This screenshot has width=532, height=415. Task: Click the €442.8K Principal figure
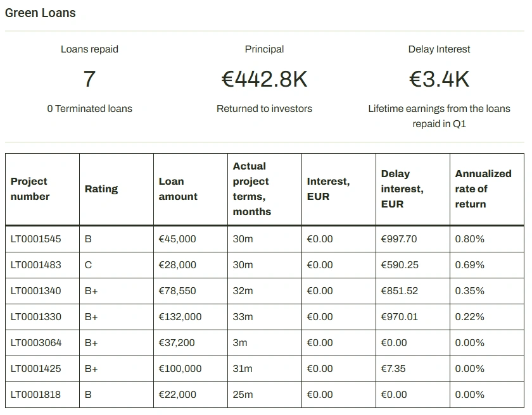tap(264, 79)
